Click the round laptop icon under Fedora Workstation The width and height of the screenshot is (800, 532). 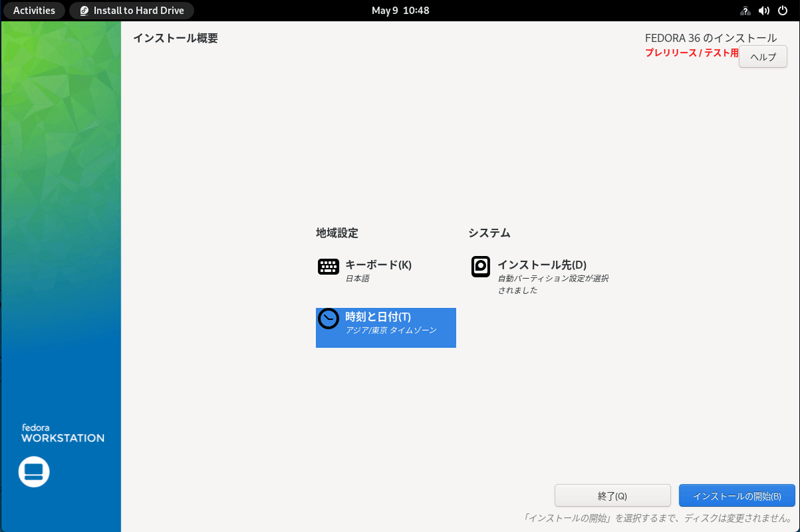coord(34,472)
